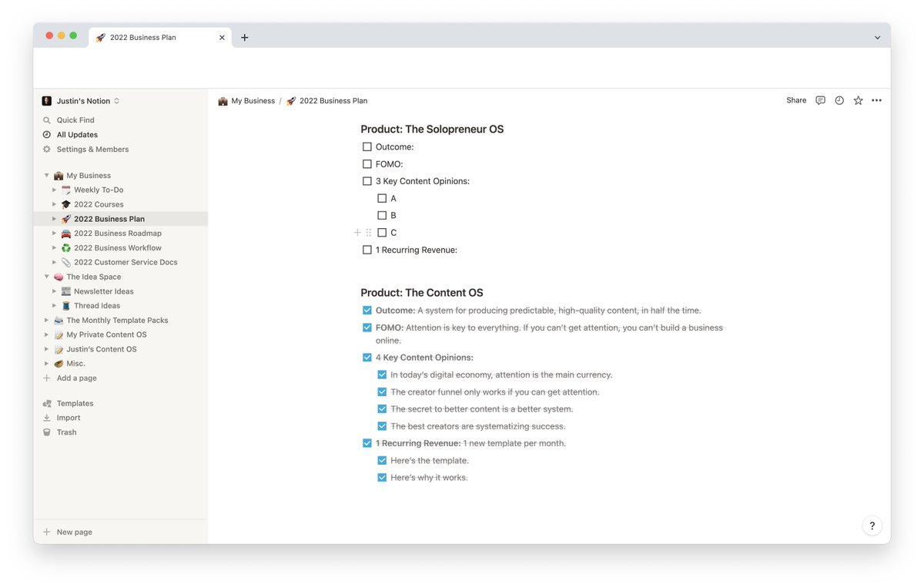This screenshot has width=924, height=588.
Task: Collapse The Idea Space tree arrow
Action: (46, 277)
